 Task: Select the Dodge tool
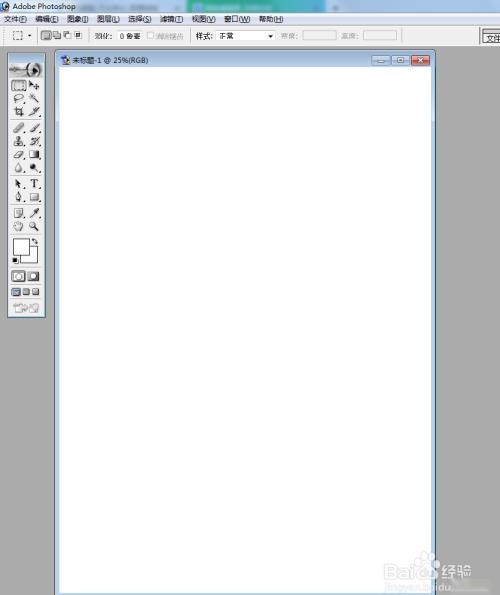click(x=34, y=168)
